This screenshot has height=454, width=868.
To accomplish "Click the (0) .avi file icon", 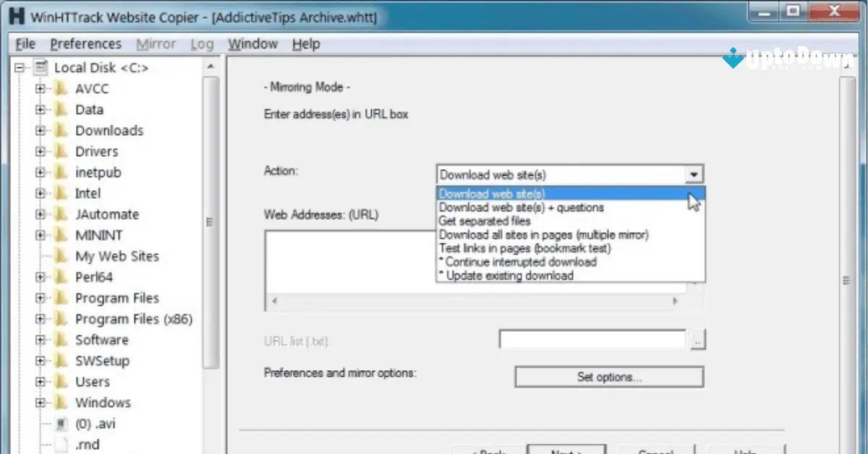I will point(61,424).
